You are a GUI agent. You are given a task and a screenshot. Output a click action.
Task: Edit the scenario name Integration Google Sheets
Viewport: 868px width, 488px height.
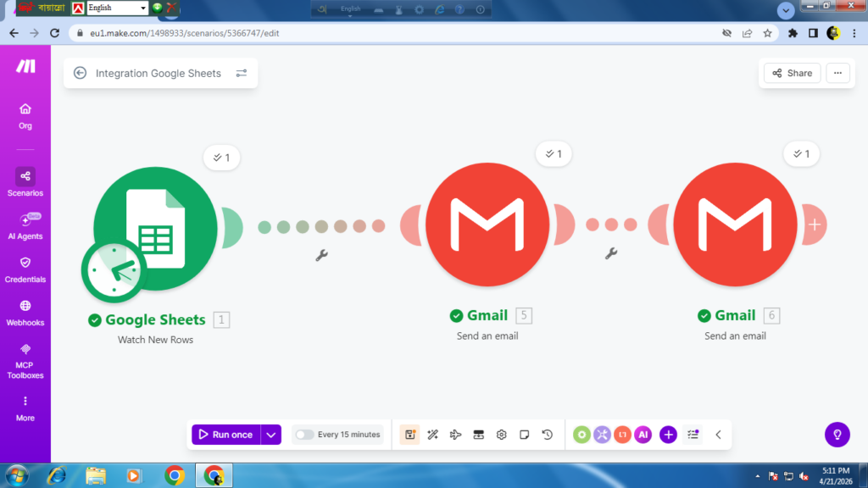(x=159, y=73)
